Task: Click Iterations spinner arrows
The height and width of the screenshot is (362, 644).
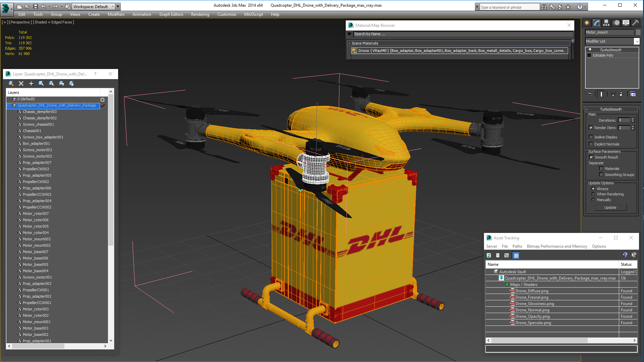Action: (633, 120)
